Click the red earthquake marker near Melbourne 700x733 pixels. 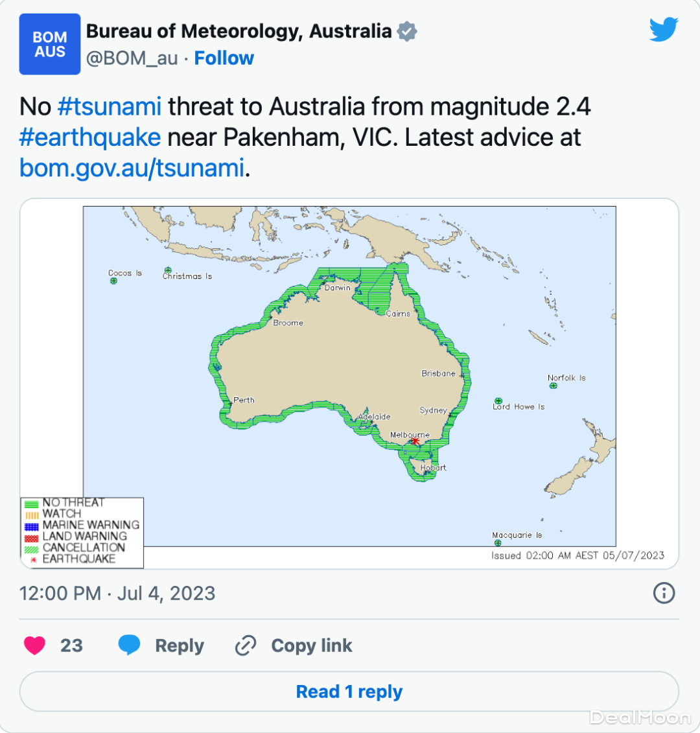click(x=415, y=441)
